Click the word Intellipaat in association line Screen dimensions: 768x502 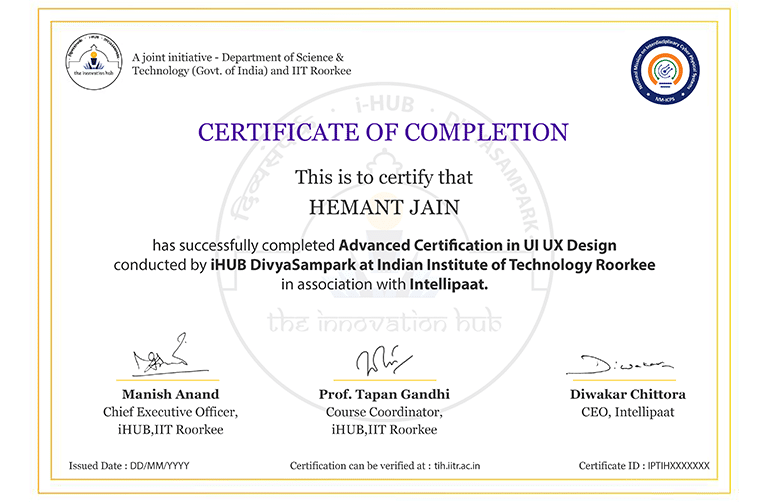tap(449, 284)
